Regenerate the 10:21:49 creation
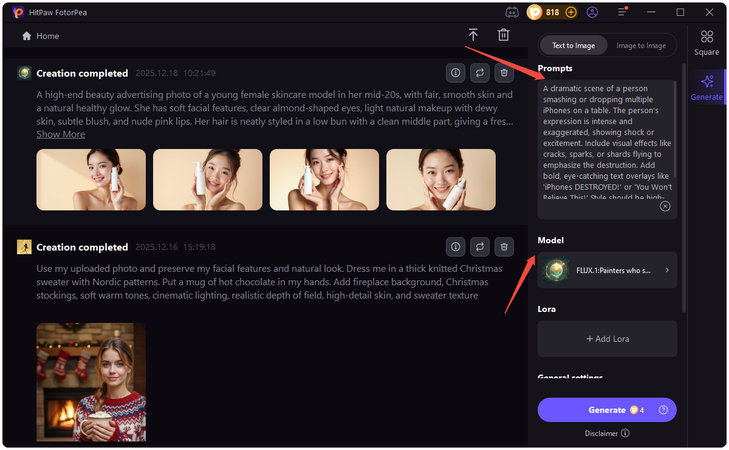Screen dimensions: 729x450 coord(480,73)
